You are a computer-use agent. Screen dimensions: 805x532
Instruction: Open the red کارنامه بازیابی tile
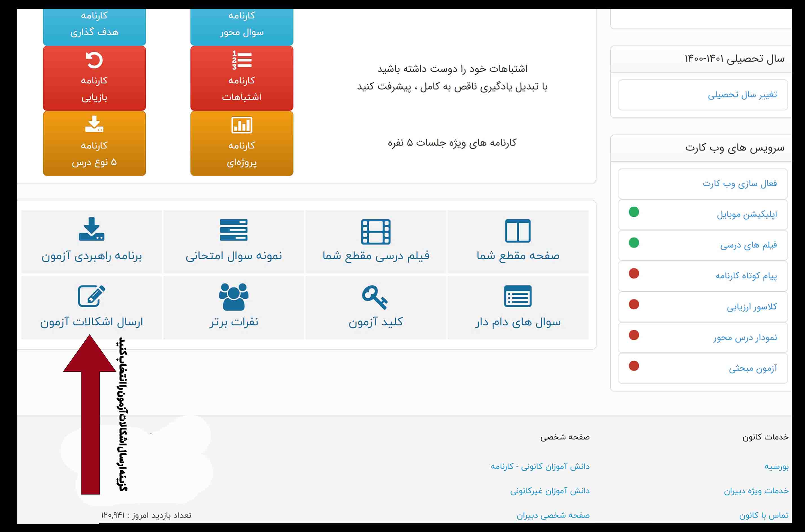(x=94, y=78)
